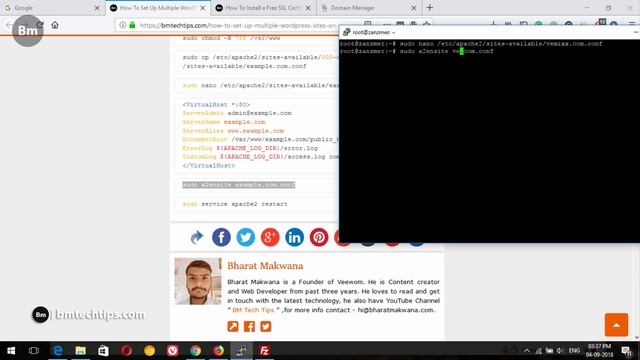The image size is (640, 360).
Task: Focus the terminal command line with a2ensite
Action: coord(417,51)
